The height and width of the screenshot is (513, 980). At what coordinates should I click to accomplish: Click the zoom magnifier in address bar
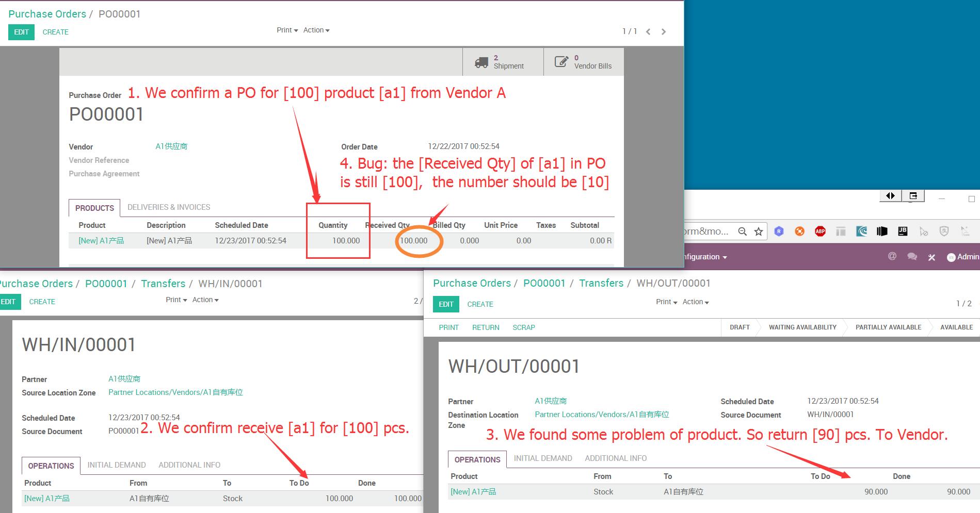[x=742, y=231]
